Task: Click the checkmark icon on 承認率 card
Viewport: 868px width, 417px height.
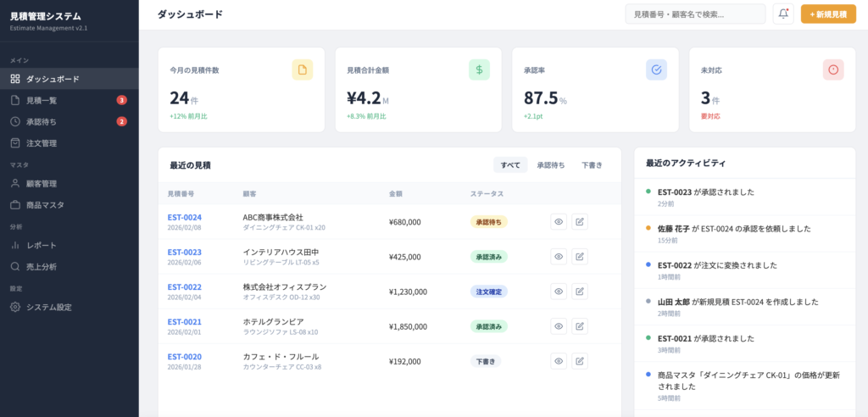Action: [x=656, y=69]
